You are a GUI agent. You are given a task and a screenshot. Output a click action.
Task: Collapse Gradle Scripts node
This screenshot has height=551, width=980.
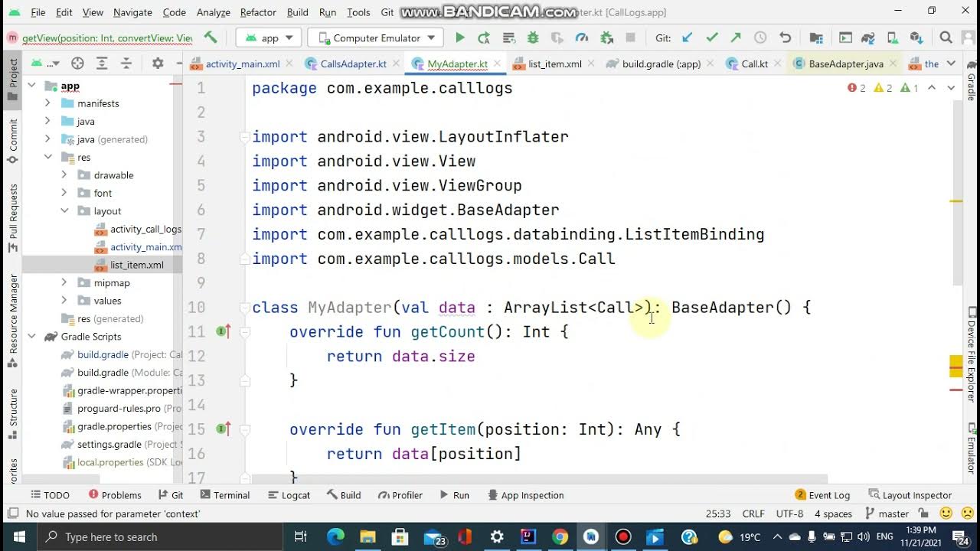tap(31, 337)
